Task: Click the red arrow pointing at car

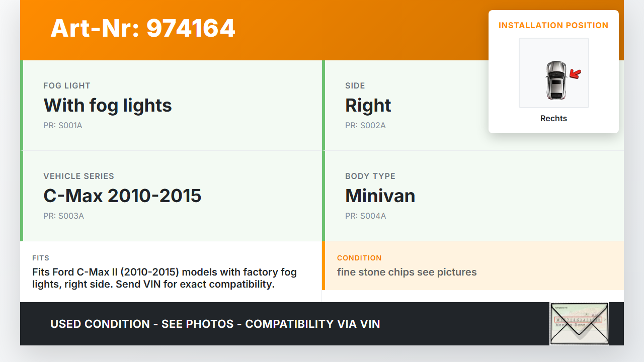Action: pos(575,74)
